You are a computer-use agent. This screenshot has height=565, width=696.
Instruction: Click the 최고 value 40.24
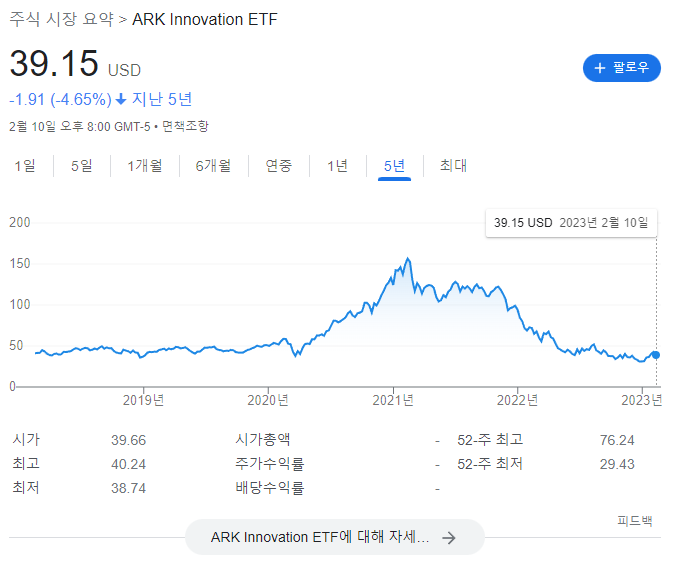128,464
